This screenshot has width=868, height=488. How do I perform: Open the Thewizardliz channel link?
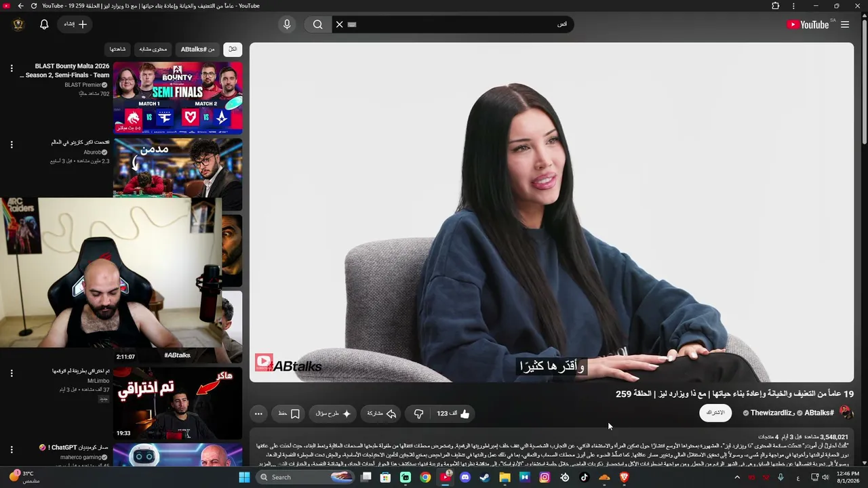point(771,413)
